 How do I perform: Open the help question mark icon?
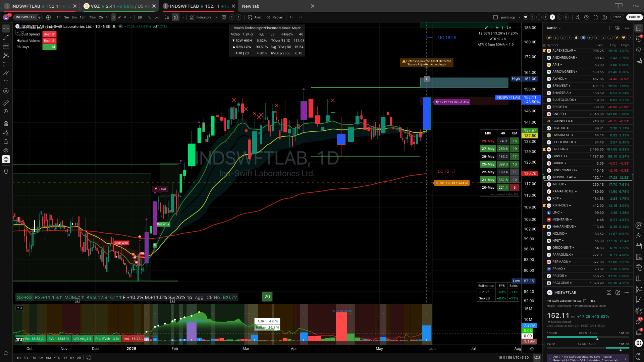[639, 356]
